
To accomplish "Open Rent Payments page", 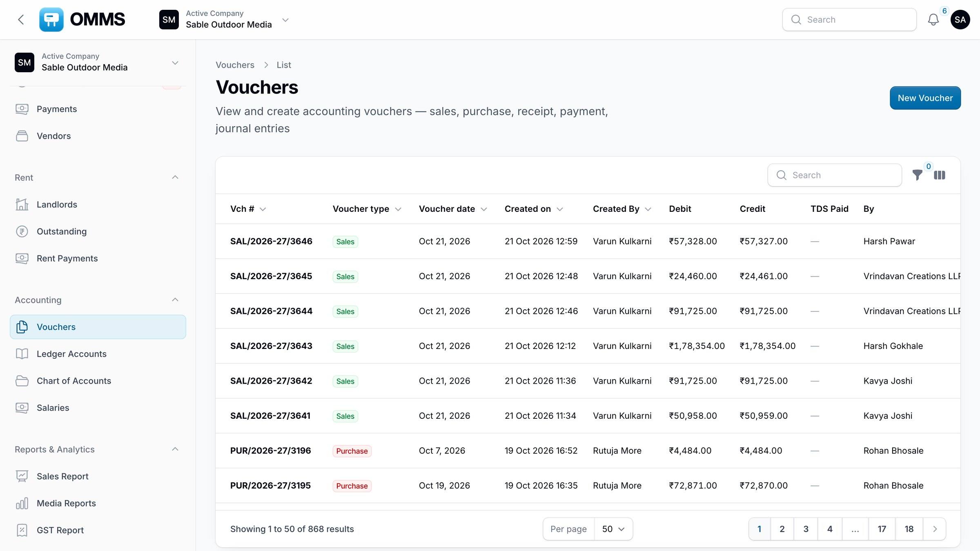I will pyautogui.click(x=98, y=258).
